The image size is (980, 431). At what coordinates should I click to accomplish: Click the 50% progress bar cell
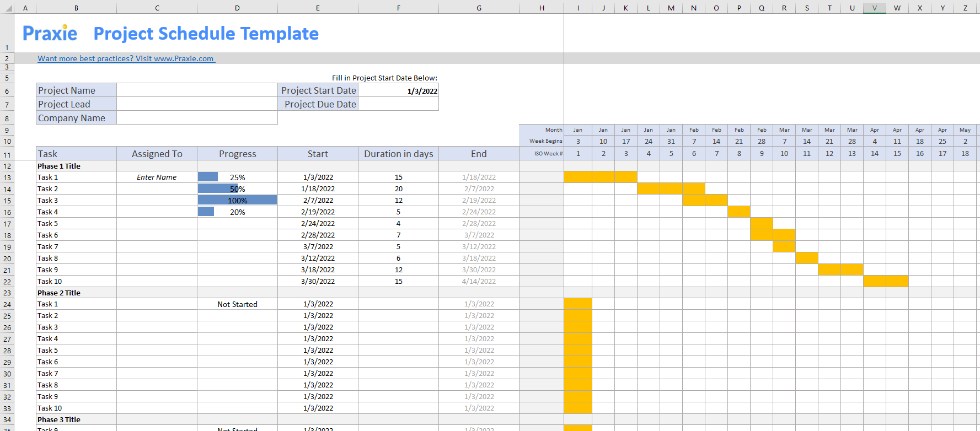237,189
